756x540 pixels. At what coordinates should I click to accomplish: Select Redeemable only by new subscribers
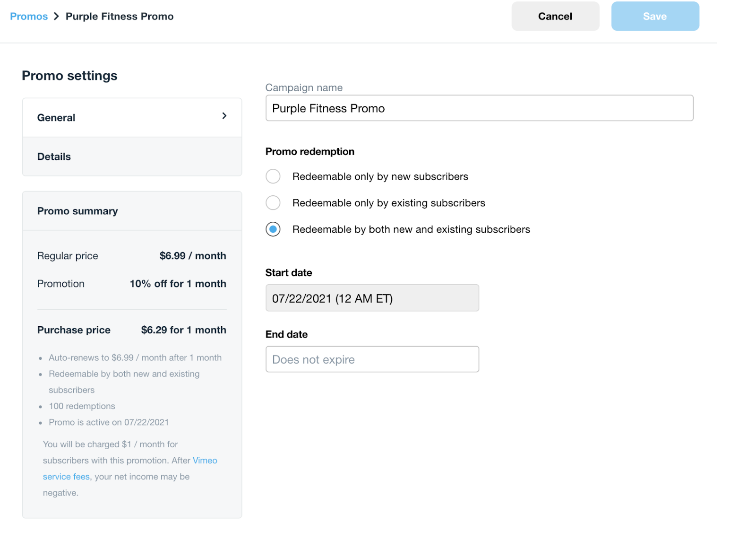coord(273,176)
